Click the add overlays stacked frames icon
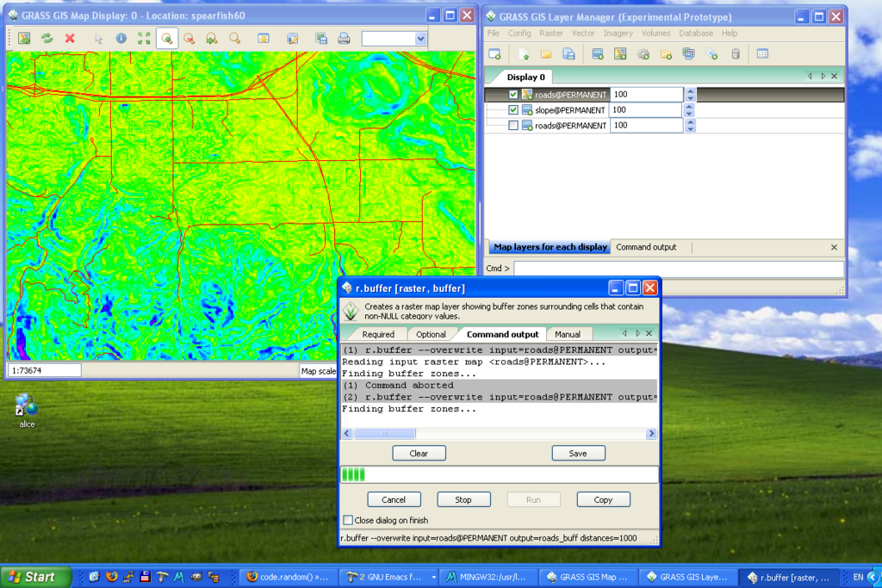This screenshot has width=882, height=588. (688, 54)
